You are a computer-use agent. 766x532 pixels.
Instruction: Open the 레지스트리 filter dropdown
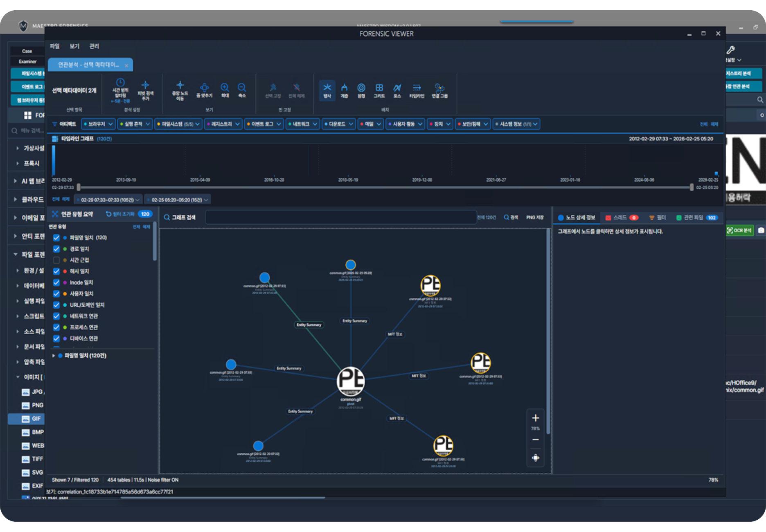pyautogui.click(x=223, y=124)
